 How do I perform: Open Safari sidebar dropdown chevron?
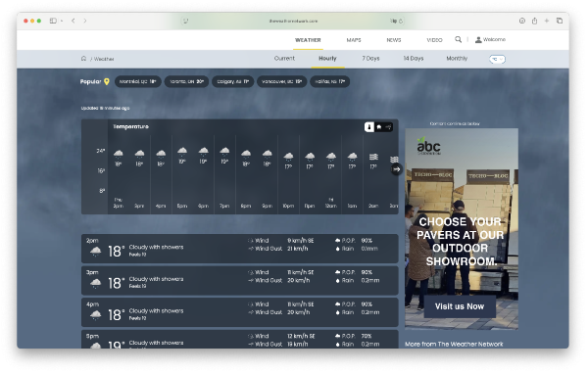click(62, 21)
